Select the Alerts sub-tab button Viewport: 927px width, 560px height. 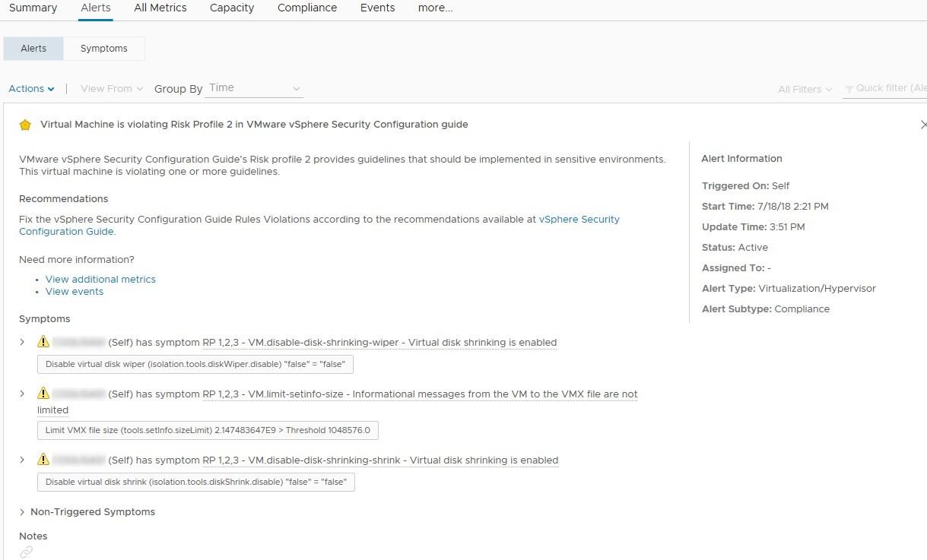33,49
